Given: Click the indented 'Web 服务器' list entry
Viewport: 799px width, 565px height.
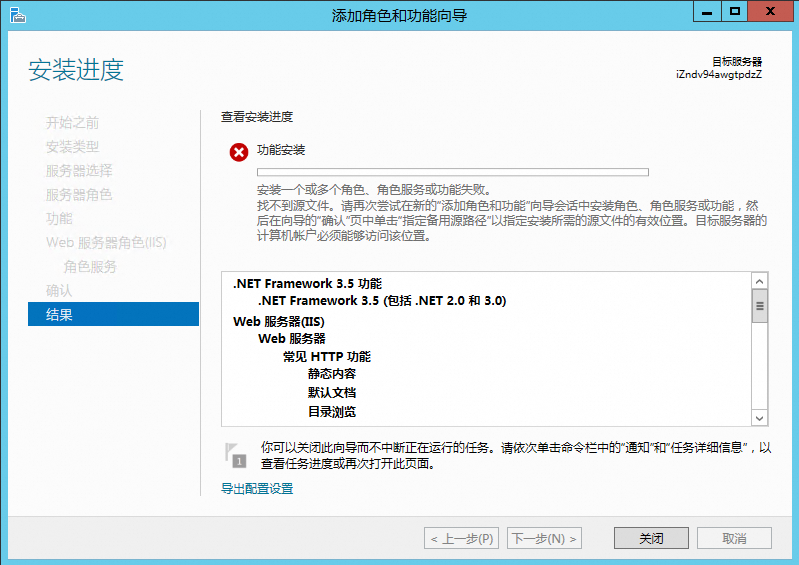Looking at the screenshot, I should pos(291,339).
